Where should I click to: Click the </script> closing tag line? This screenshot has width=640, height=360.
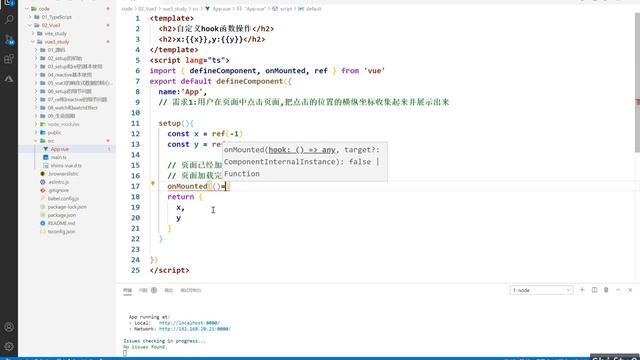pos(169,270)
